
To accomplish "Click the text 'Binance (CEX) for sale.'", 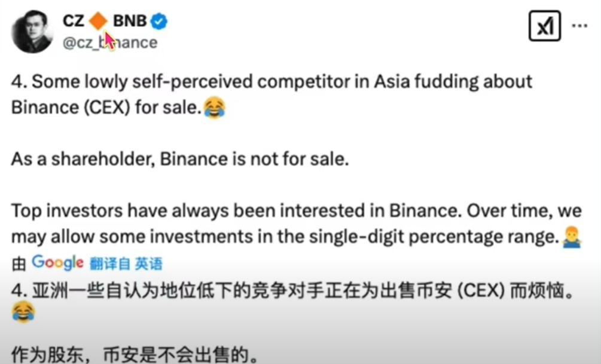I will pyautogui.click(x=106, y=108).
